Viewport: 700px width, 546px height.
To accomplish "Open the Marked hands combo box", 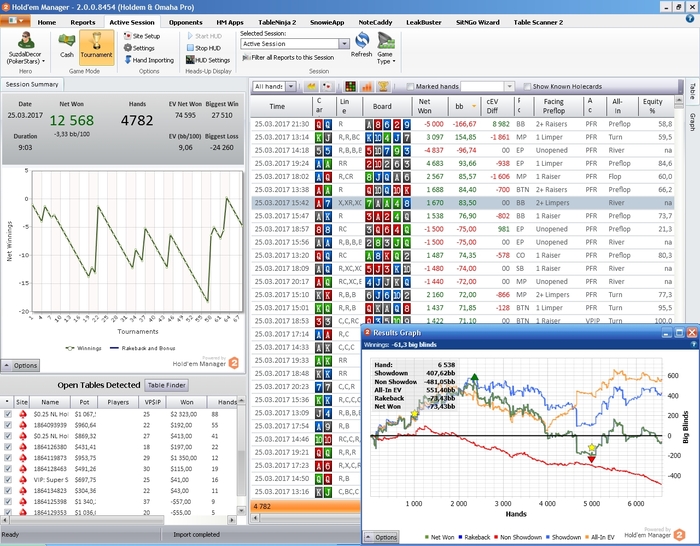I will 488,86.
